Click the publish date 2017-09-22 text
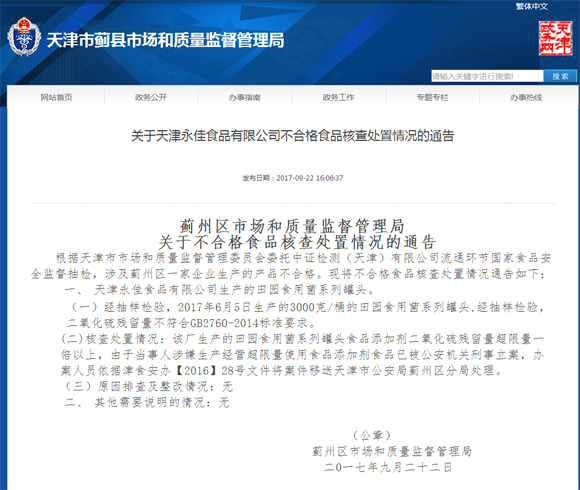The height and width of the screenshot is (490, 580). click(310, 178)
